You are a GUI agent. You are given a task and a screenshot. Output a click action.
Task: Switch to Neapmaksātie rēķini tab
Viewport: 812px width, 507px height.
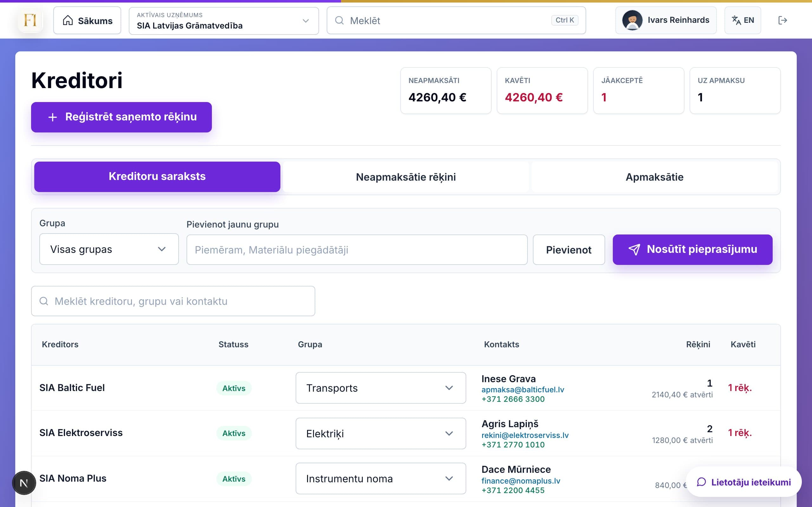pos(406,177)
